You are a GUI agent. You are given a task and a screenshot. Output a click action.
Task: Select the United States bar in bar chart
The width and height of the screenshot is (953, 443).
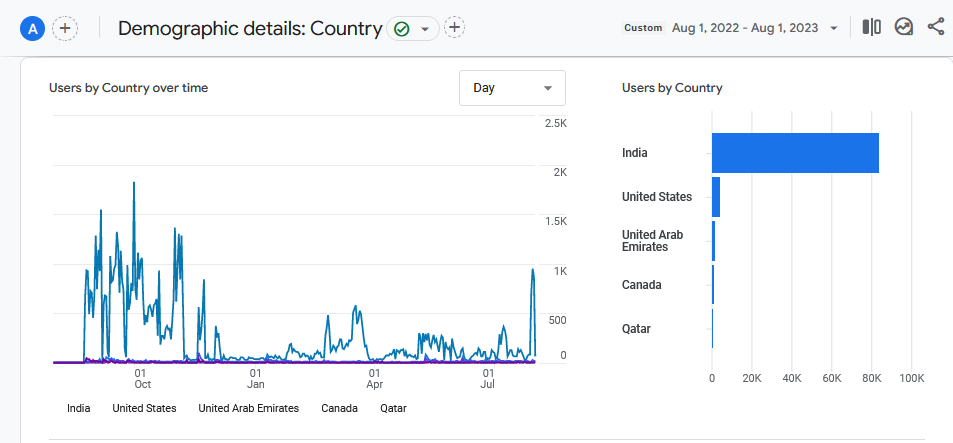pos(716,197)
